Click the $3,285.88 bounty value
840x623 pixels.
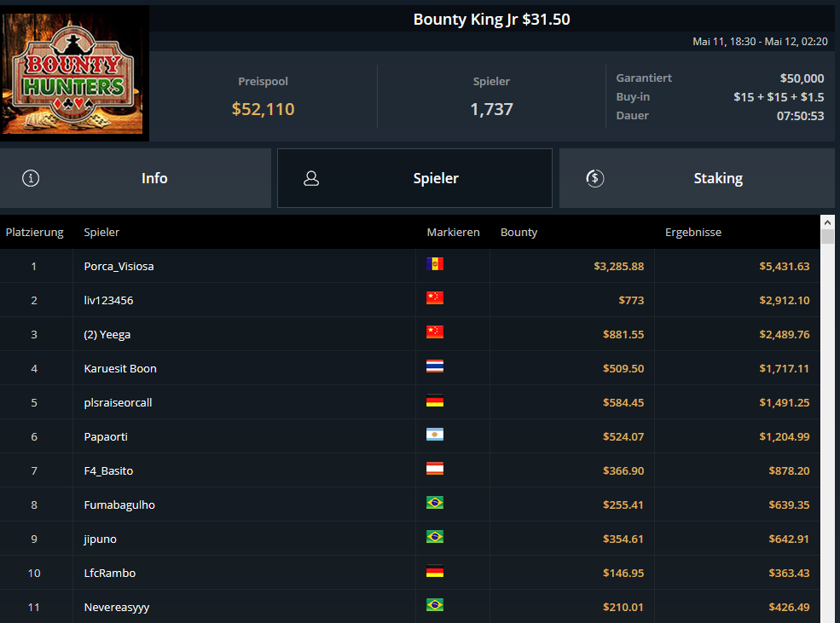click(619, 266)
